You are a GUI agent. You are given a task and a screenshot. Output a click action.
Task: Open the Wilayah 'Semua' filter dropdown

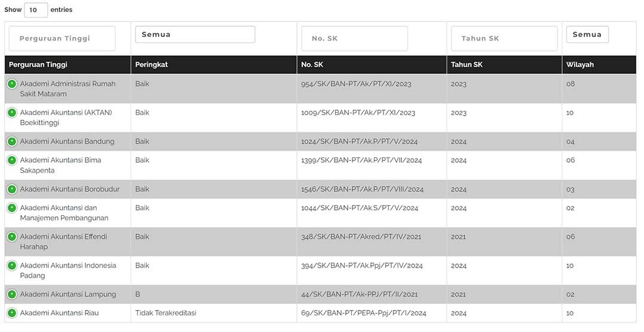click(587, 35)
